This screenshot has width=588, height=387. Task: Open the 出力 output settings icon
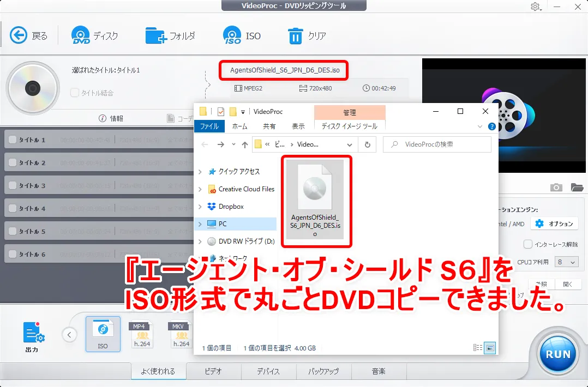point(34,332)
